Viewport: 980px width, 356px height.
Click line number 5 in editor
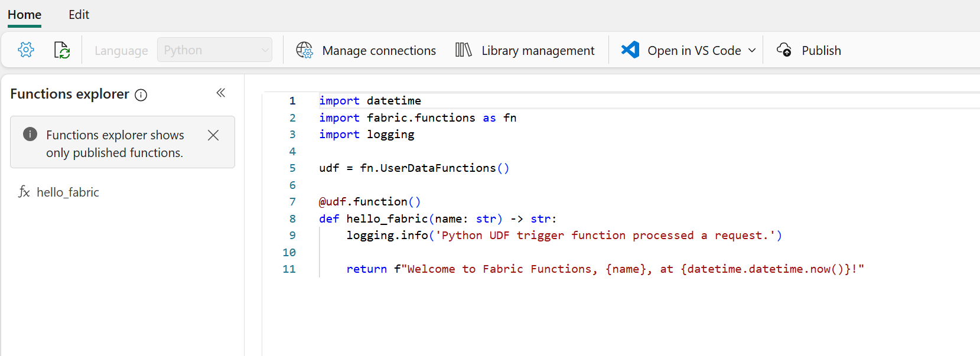coord(292,168)
